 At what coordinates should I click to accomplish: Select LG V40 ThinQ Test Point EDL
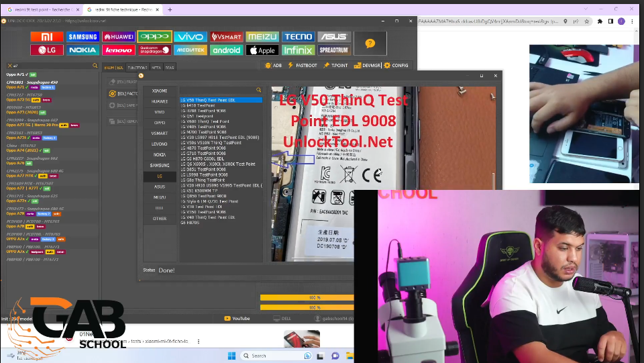[x=221, y=217]
